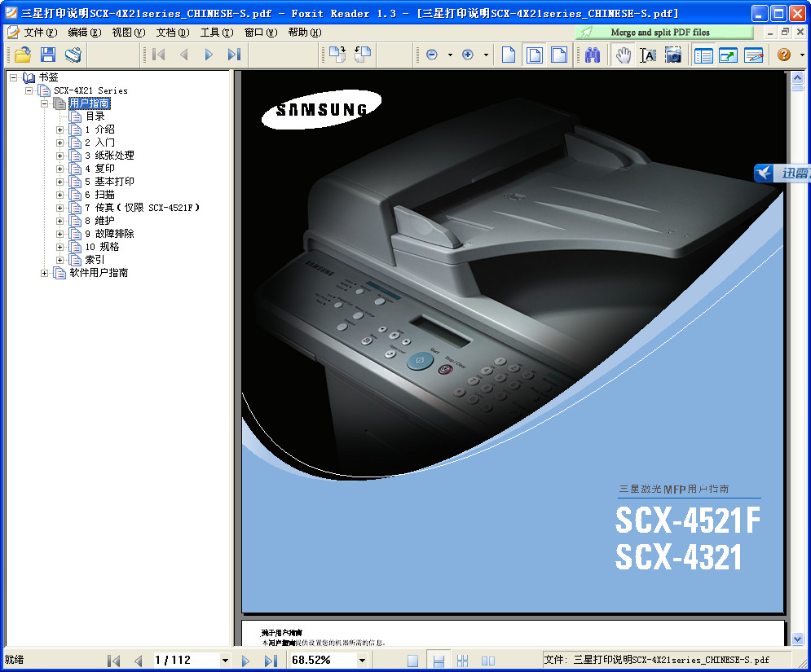Go to first page in top toolbar
The height and width of the screenshot is (672, 811).
pyautogui.click(x=158, y=55)
